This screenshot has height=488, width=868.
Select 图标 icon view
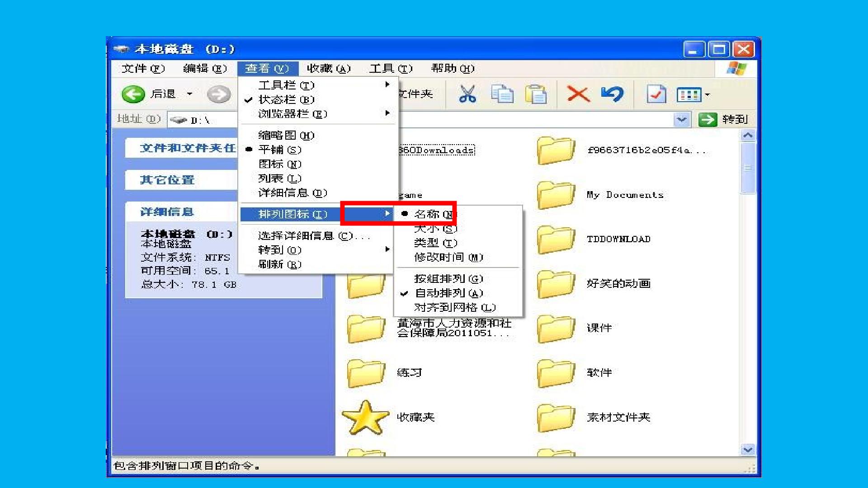318,164
